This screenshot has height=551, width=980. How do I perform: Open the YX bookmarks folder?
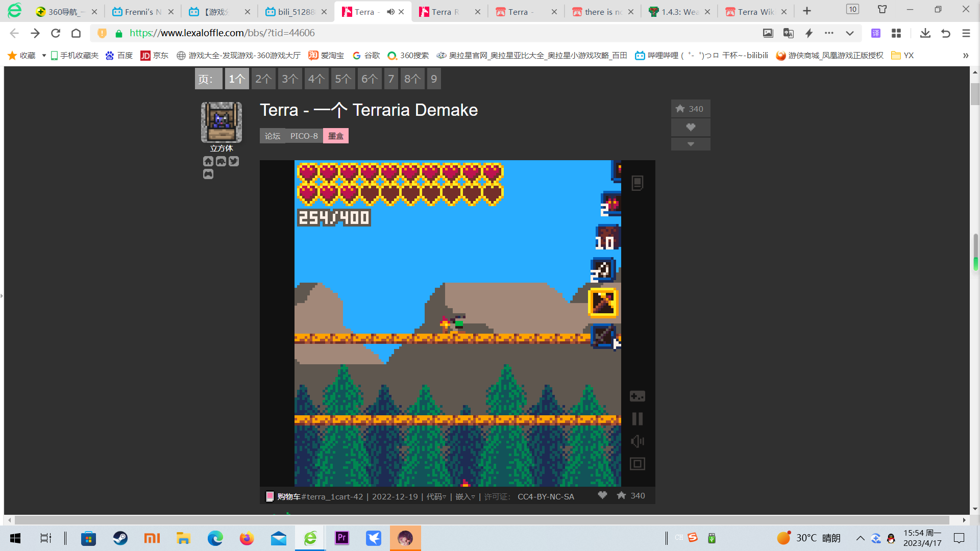(x=902, y=56)
